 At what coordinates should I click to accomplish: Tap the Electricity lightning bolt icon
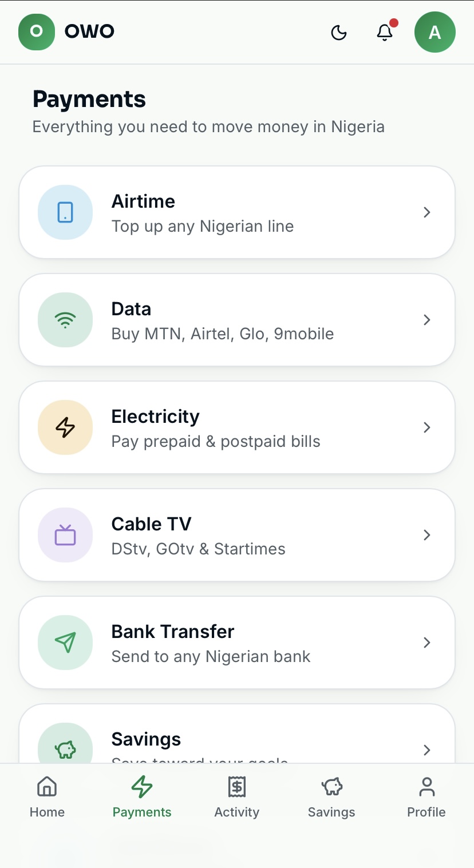point(65,427)
